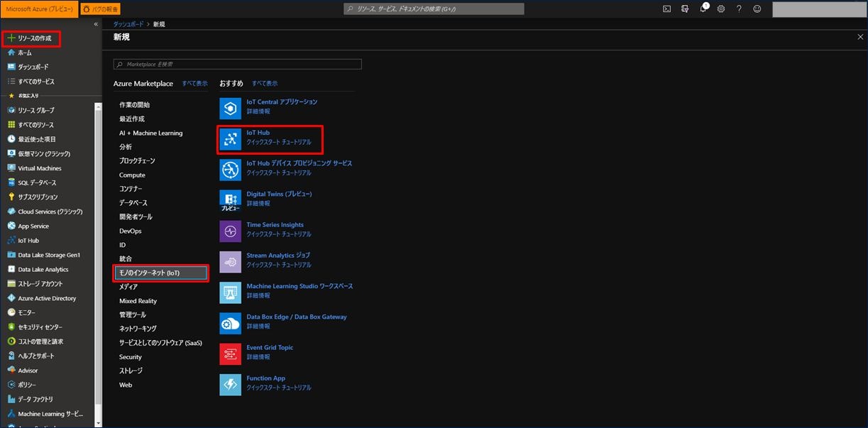868x428 pixels.
Task: Click 詳細情報 under Event Grid Topic
Action: (x=258, y=357)
